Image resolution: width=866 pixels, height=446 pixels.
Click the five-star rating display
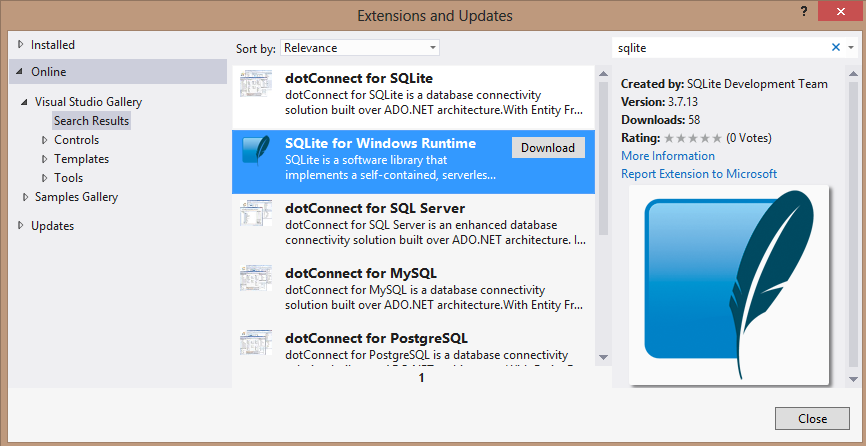(693, 138)
